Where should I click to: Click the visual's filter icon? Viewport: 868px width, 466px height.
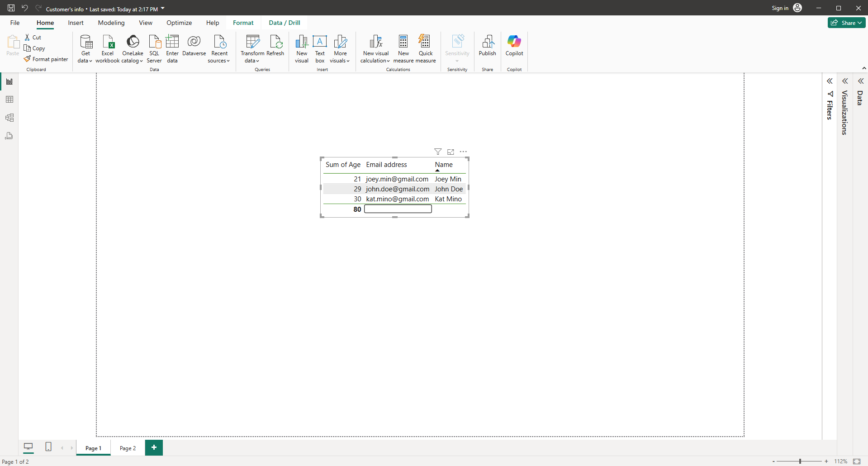pos(438,152)
